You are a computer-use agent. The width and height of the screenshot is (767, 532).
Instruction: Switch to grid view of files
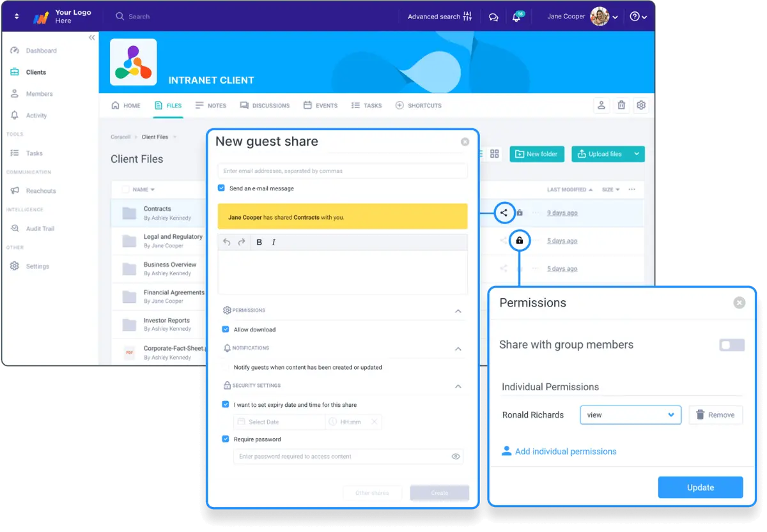click(x=495, y=154)
